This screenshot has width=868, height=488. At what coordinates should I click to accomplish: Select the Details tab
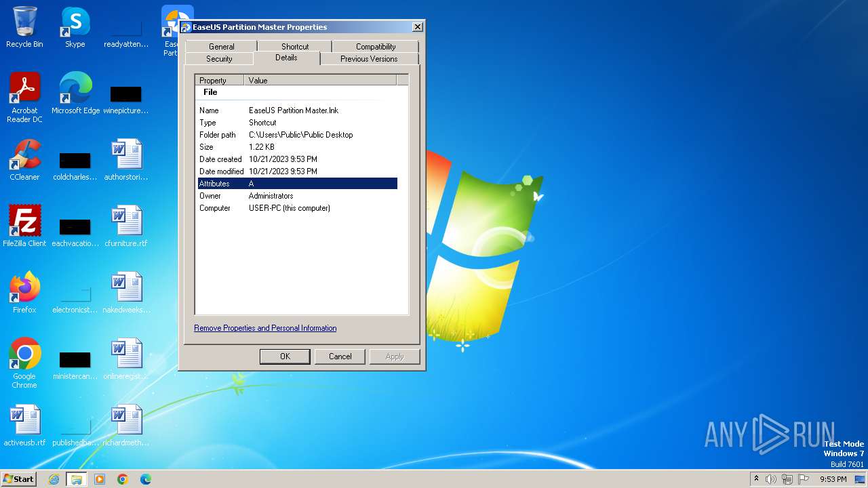[286, 58]
